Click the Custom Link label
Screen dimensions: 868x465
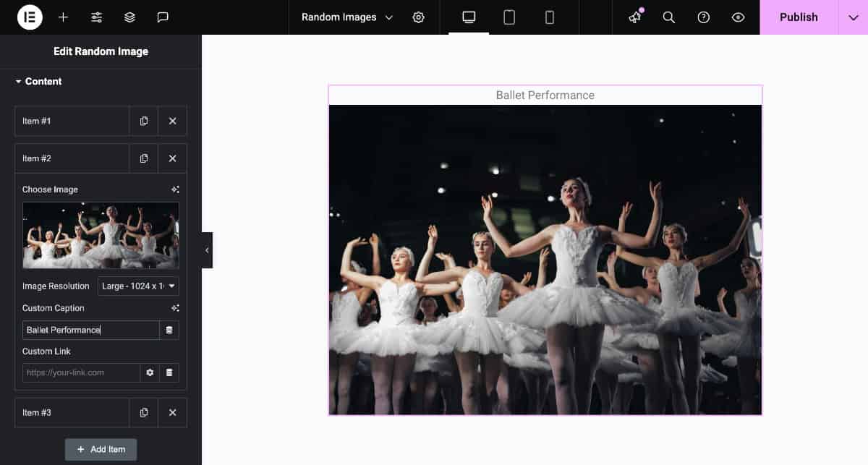(46, 351)
